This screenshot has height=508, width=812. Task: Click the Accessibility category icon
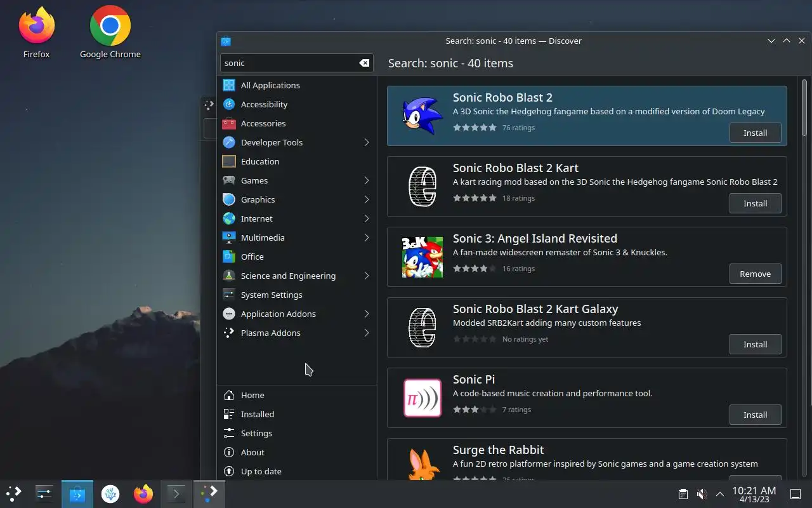(229, 104)
